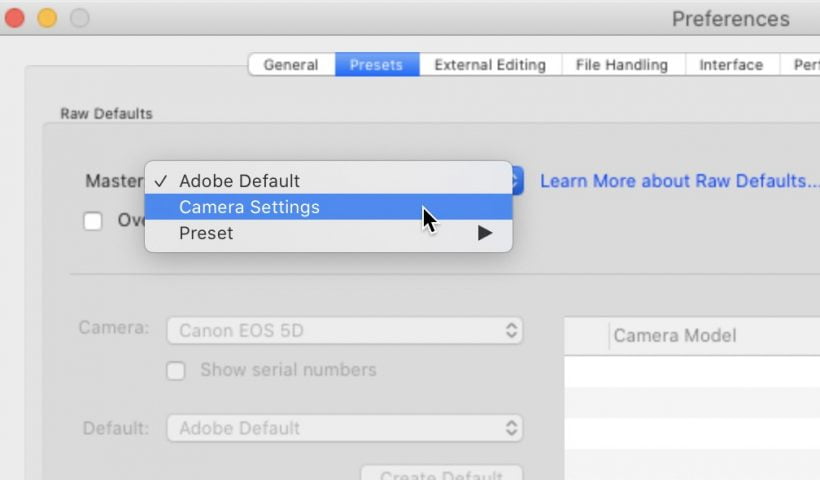Screen dimensions: 820x480
Task: Click the Create Default button
Action: [441, 473]
